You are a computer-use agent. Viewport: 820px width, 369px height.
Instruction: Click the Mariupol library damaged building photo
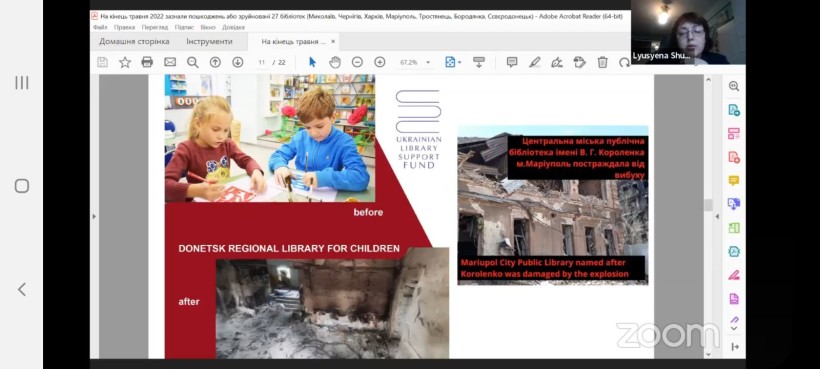(553, 205)
